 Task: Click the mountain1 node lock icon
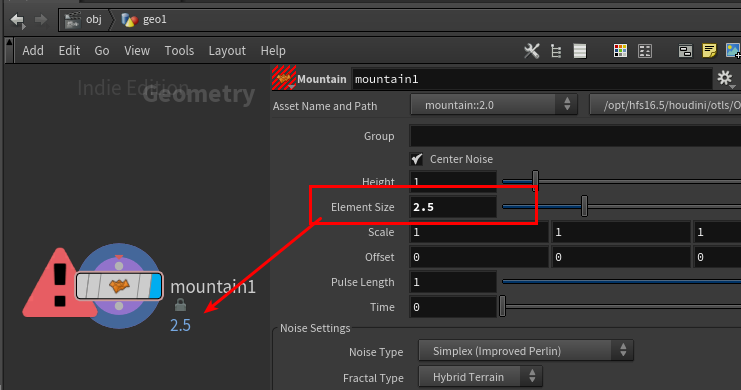[180, 305]
